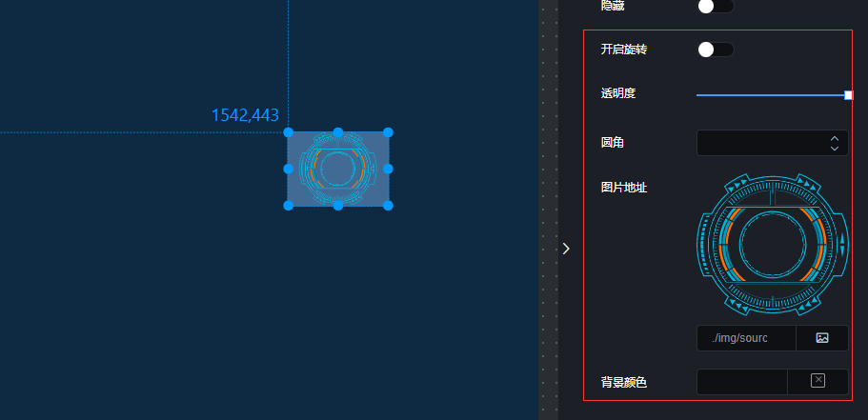
Task: Increase 圆角 value with the up arrow
Action: click(835, 138)
